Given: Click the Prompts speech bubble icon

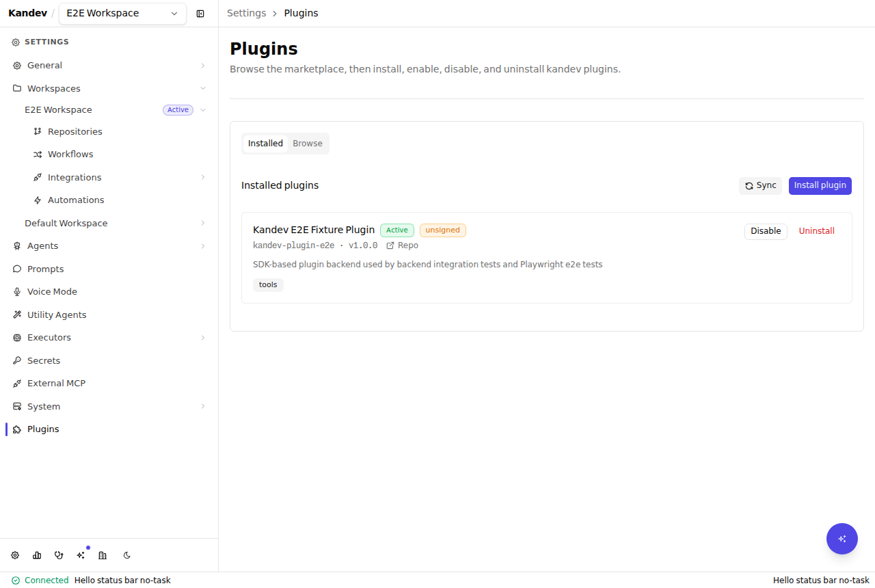Looking at the screenshot, I should click(17, 269).
